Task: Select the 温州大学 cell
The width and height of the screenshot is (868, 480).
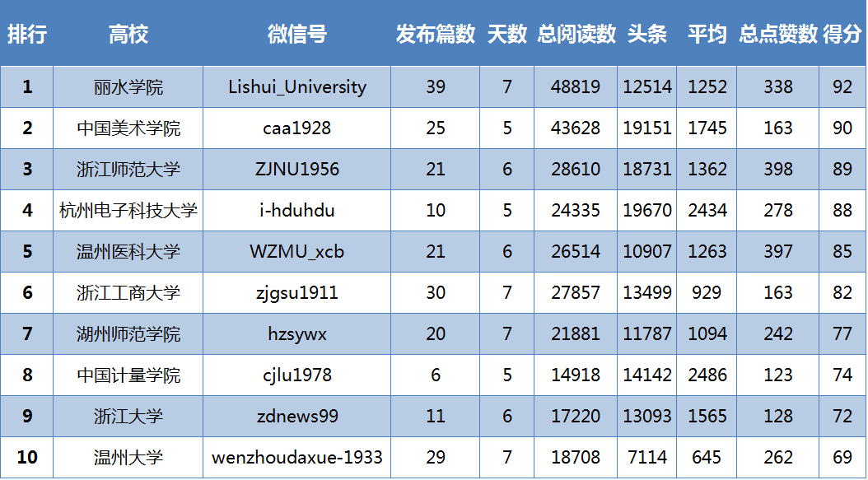Action: (128, 457)
